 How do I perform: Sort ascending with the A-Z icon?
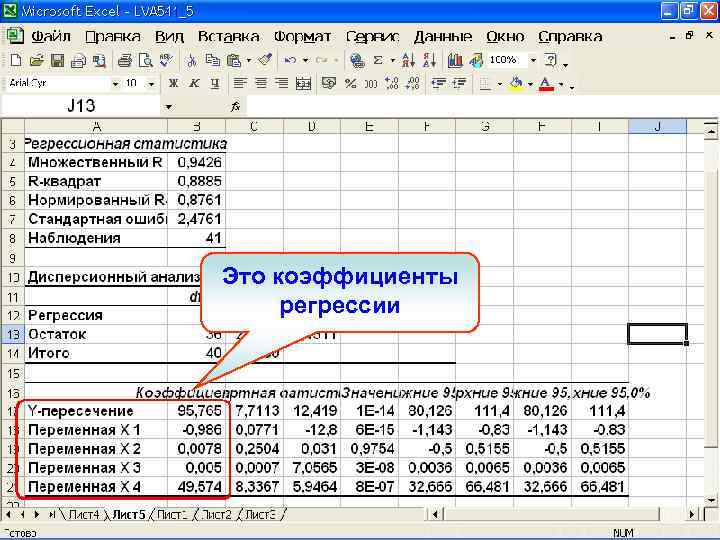pyautogui.click(x=408, y=60)
